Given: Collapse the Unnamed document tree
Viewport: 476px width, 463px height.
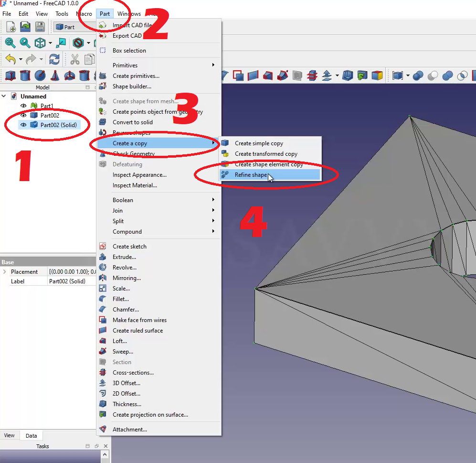Looking at the screenshot, I should click(x=4, y=96).
